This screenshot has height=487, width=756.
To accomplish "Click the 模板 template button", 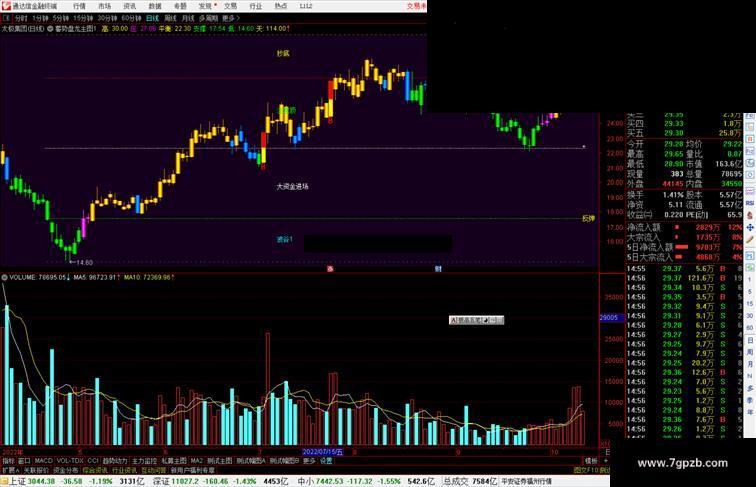I will click(591, 461).
